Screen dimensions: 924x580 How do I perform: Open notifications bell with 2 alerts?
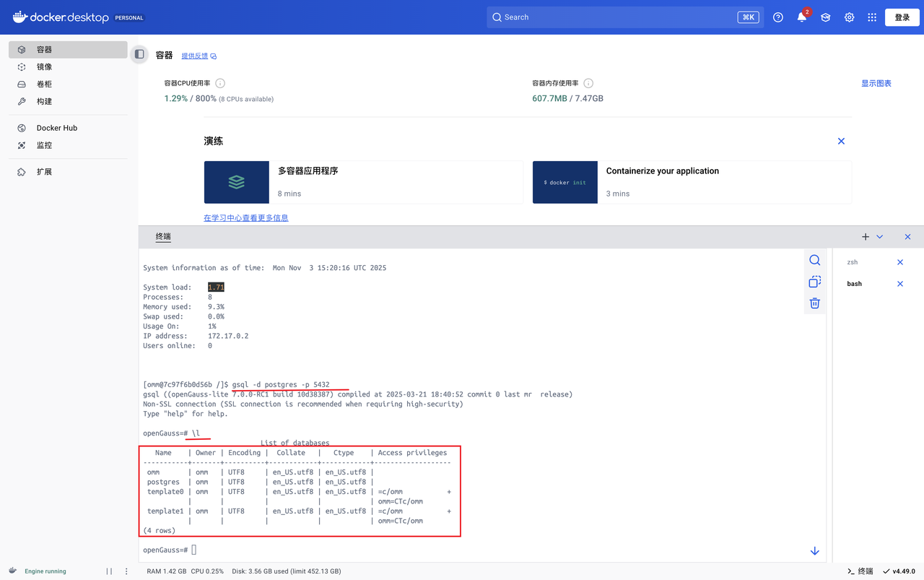[802, 17]
